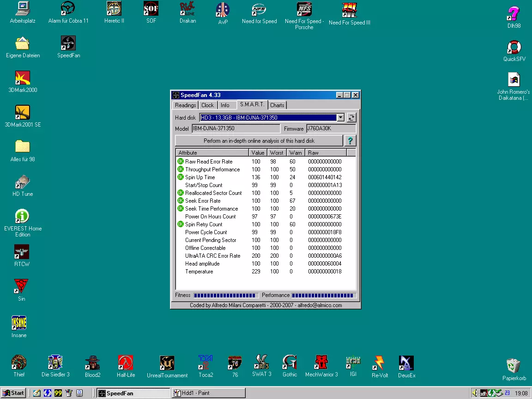Click the Warn column header
Image resolution: width=532 pixels, height=399 pixels.
pyautogui.click(x=296, y=153)
